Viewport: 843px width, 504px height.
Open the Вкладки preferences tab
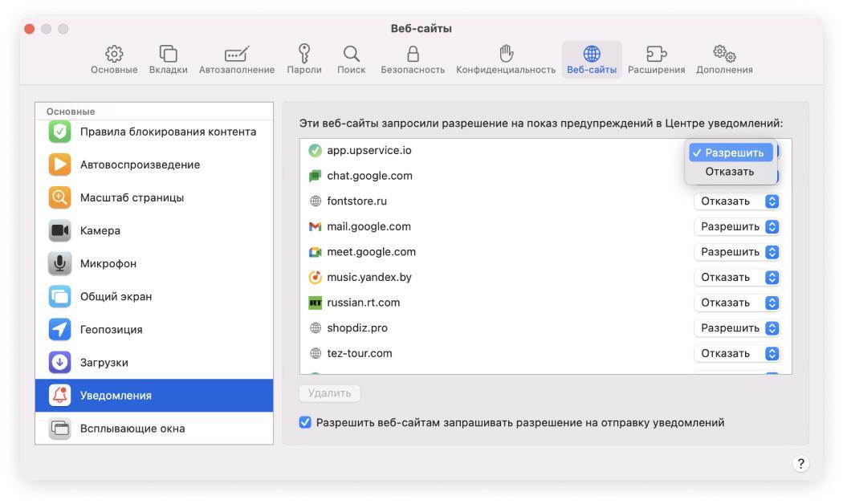[x=169, y=59]
